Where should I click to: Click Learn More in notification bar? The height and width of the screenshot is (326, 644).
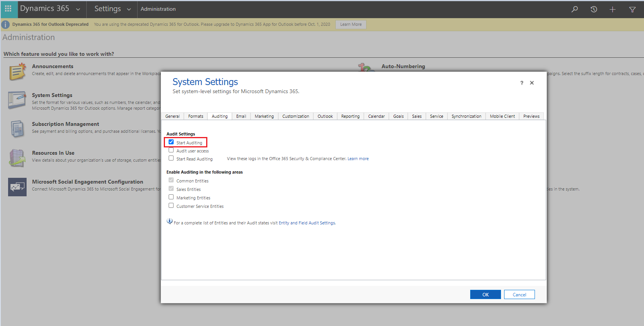click(351, 25)
